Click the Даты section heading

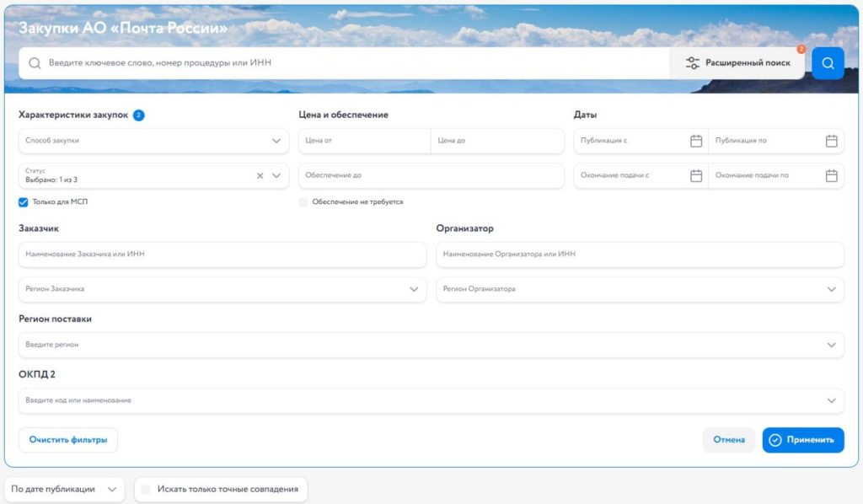pyautogui.click(x=585, y=115)
